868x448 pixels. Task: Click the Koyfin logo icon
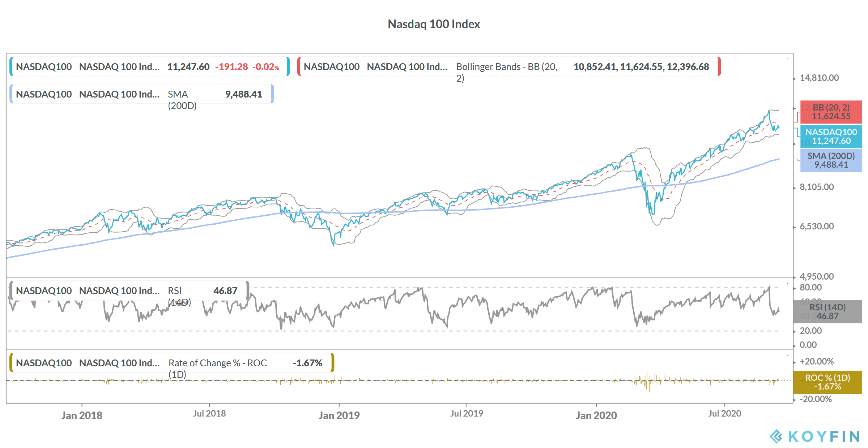[776, 436]
